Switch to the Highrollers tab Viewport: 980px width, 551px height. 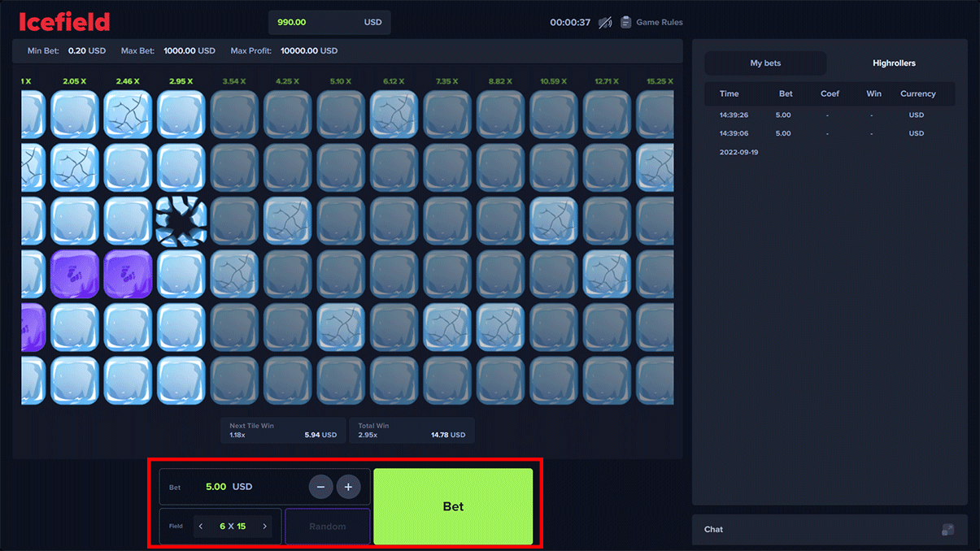[894, 63]
